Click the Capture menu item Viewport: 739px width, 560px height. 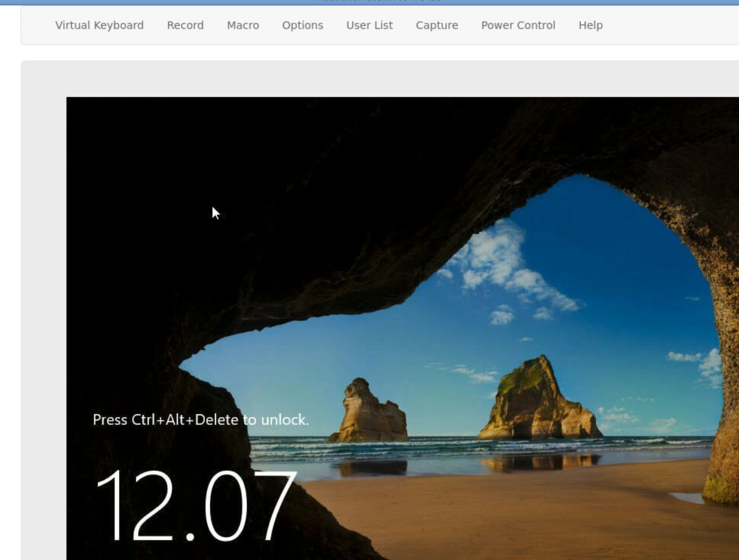437,25
